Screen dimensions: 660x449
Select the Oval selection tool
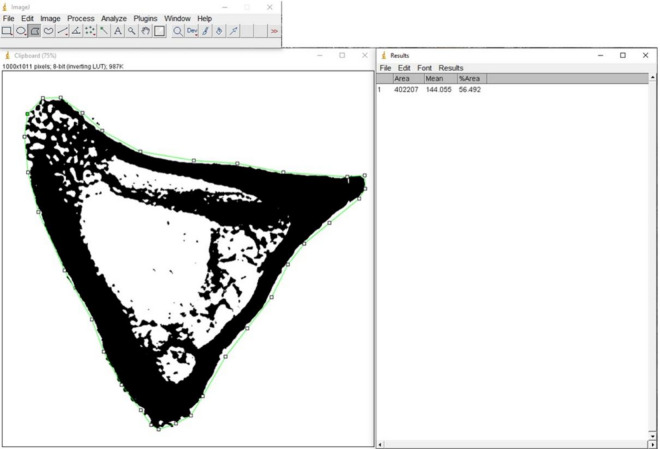21,31
